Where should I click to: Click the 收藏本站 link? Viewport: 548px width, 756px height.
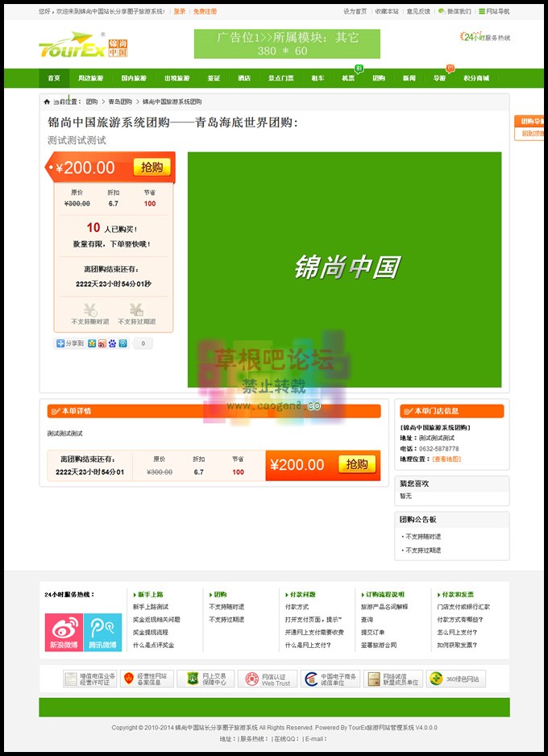click(387, 11)
